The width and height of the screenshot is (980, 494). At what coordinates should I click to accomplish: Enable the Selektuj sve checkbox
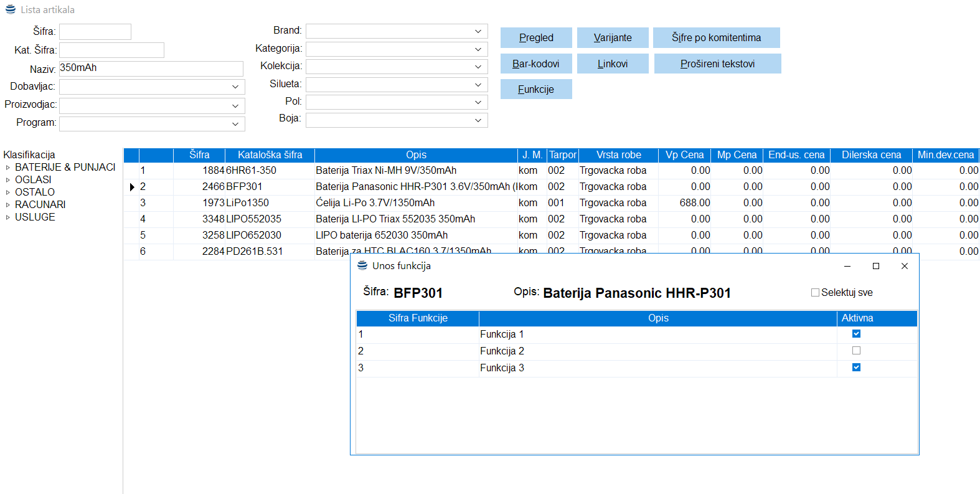(x=815, y=293)
